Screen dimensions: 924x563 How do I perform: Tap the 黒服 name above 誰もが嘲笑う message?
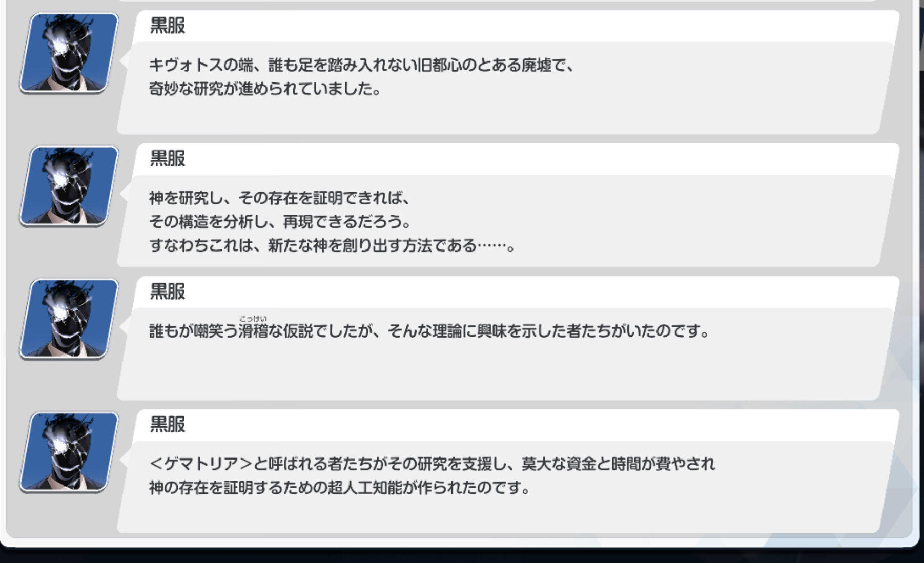click(x=167, y=291)
